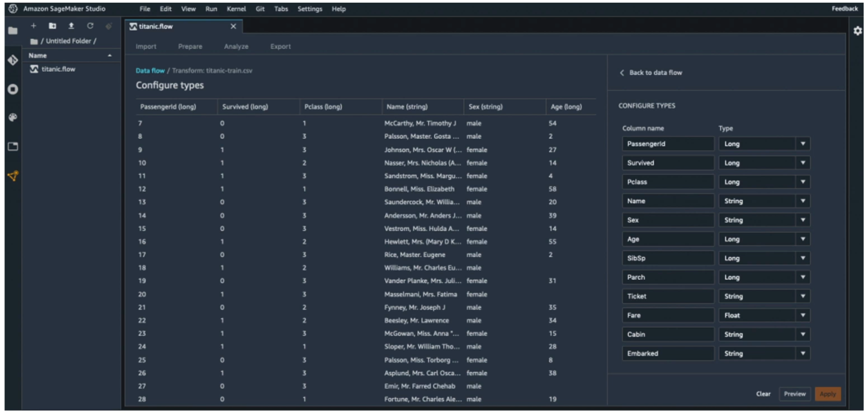The width and height of the screenshot is (868, 414).
Task: Open the settings gear icon at right edge
Action: (857, 31)
